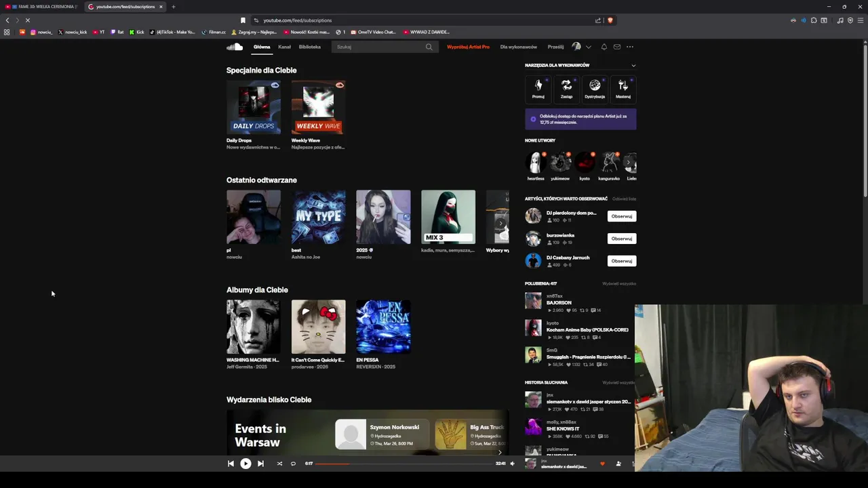Open the Kick bookmark
868x488 pixels.
click(137, 32)
